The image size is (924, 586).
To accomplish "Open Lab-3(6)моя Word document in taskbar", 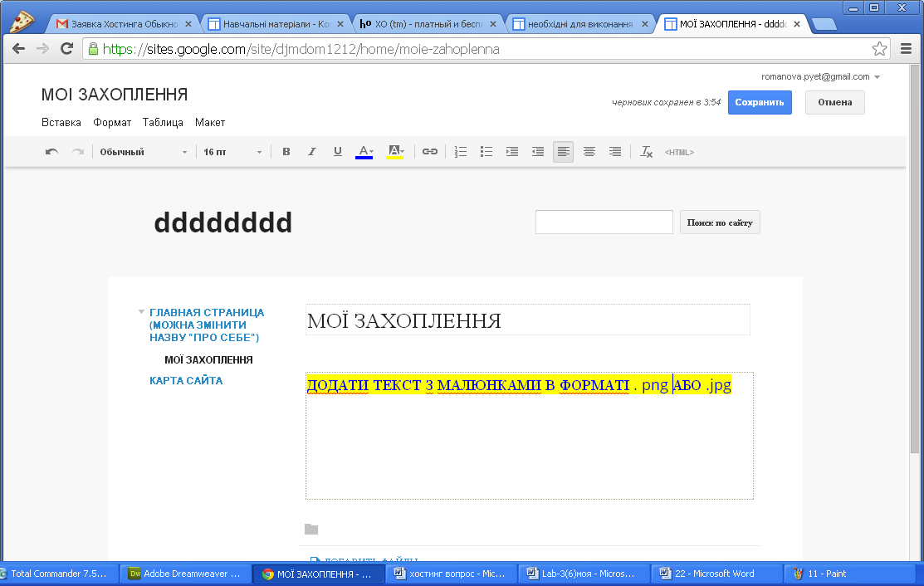I will [x=584, y=574].
